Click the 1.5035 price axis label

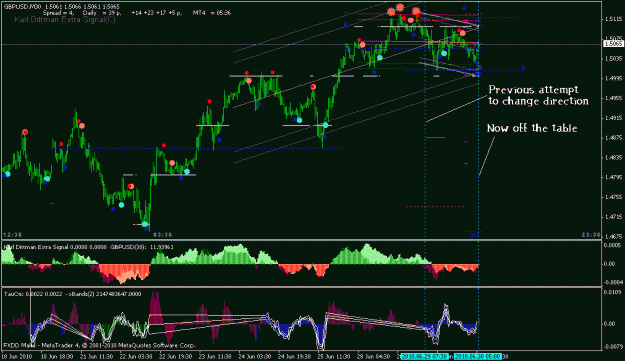click(x=614, y=59)
